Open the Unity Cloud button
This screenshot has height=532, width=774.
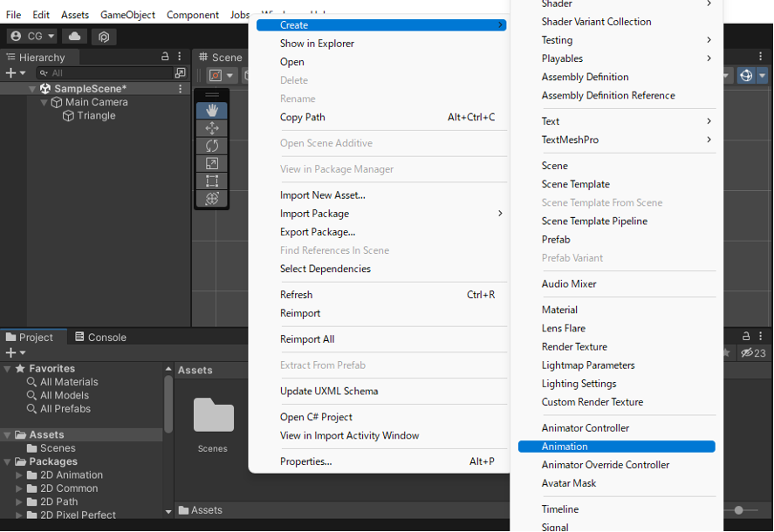pos(74,37)
